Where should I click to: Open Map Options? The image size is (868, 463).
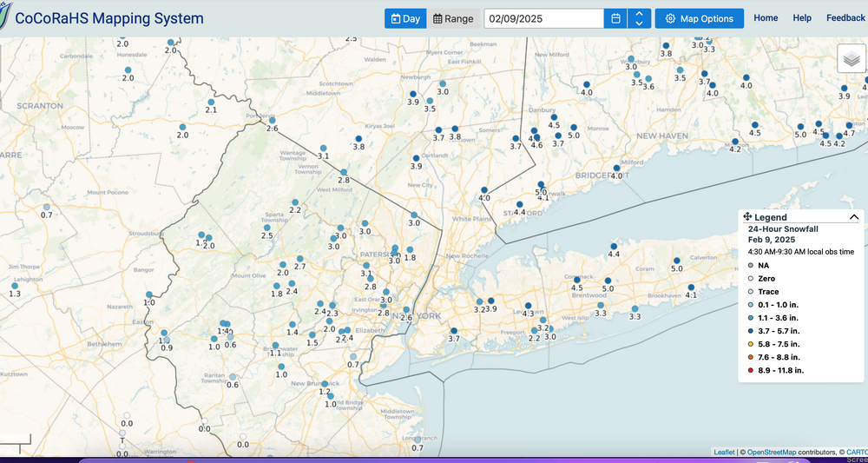699,18
